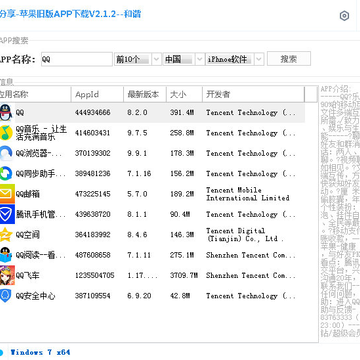Click the version 8.4.6 cell
360x360 pixels.
(x=137, y=235)
